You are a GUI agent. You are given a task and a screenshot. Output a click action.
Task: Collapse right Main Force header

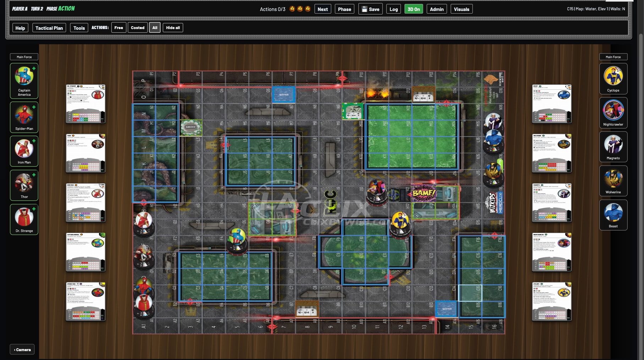point(613,57)
